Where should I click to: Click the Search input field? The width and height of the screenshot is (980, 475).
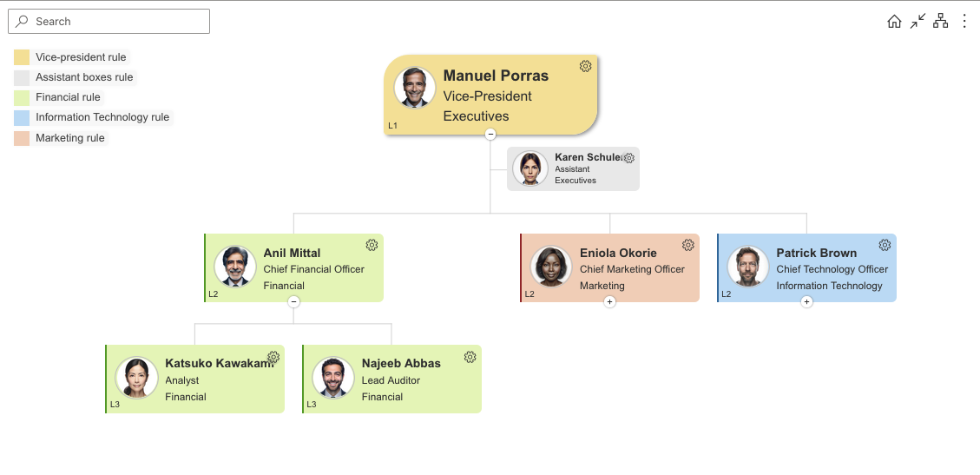click(109, 22)
